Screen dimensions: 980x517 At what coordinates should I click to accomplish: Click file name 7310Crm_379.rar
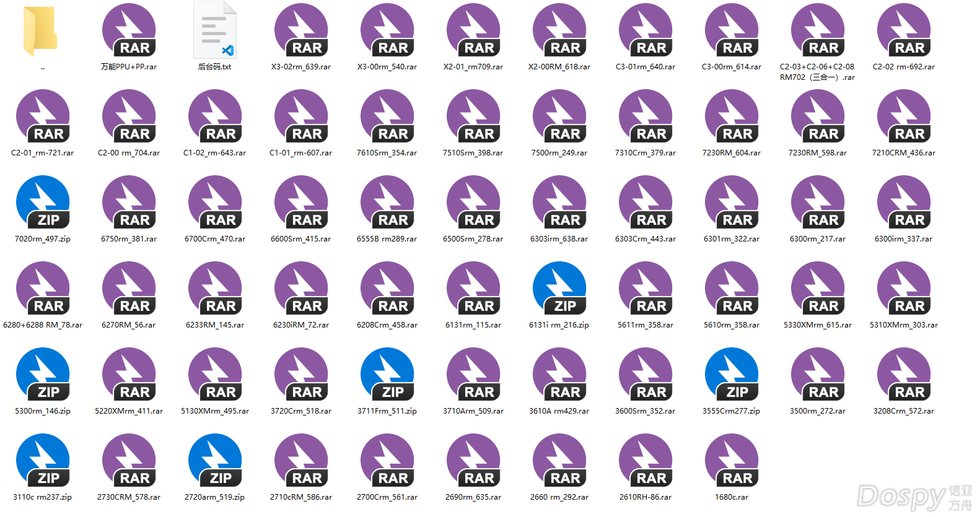pos(645,153)
